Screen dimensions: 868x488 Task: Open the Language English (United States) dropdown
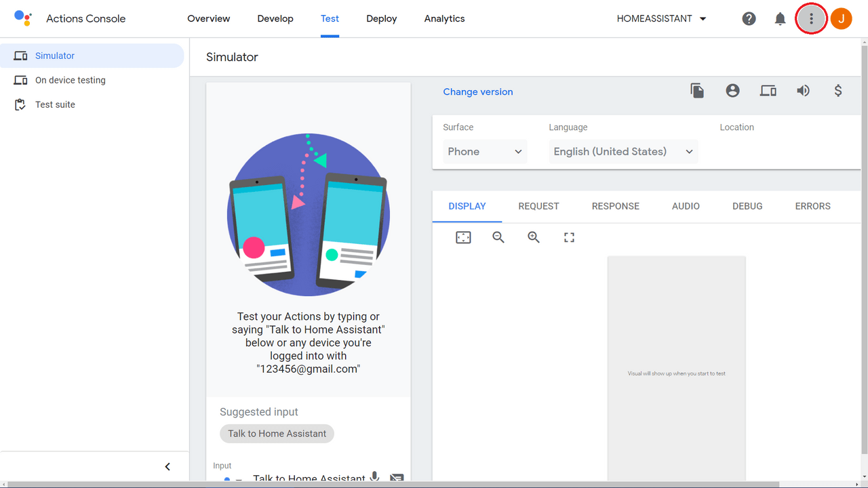tap(623, 152)
